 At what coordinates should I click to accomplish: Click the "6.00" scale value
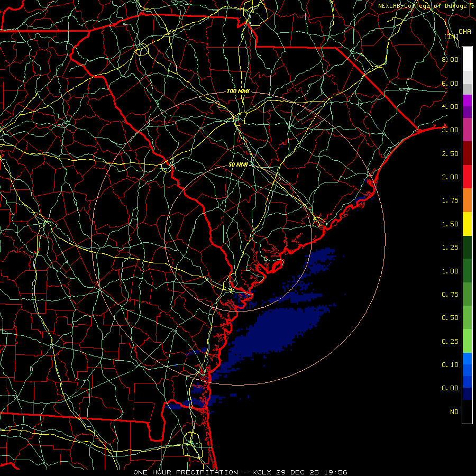click(450, 83)
